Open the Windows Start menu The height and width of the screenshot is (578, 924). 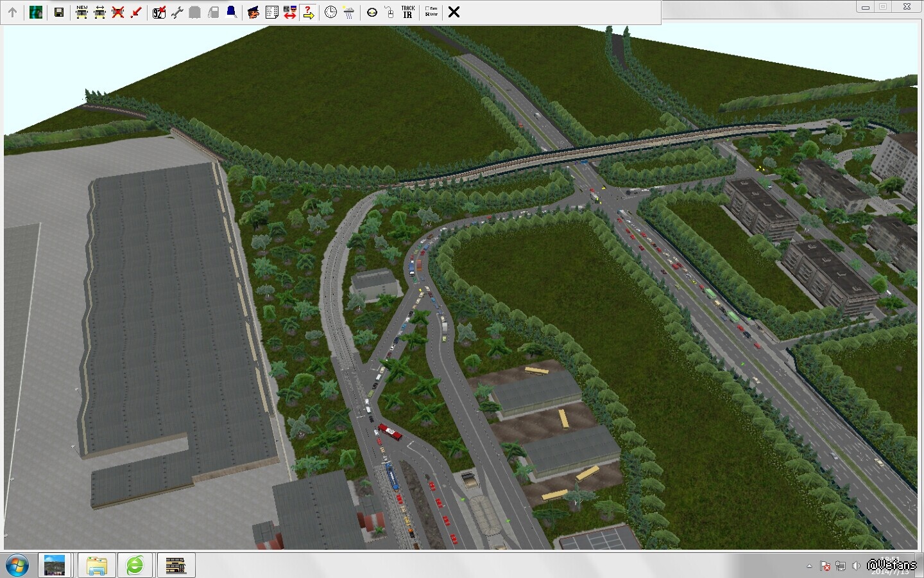17,566
